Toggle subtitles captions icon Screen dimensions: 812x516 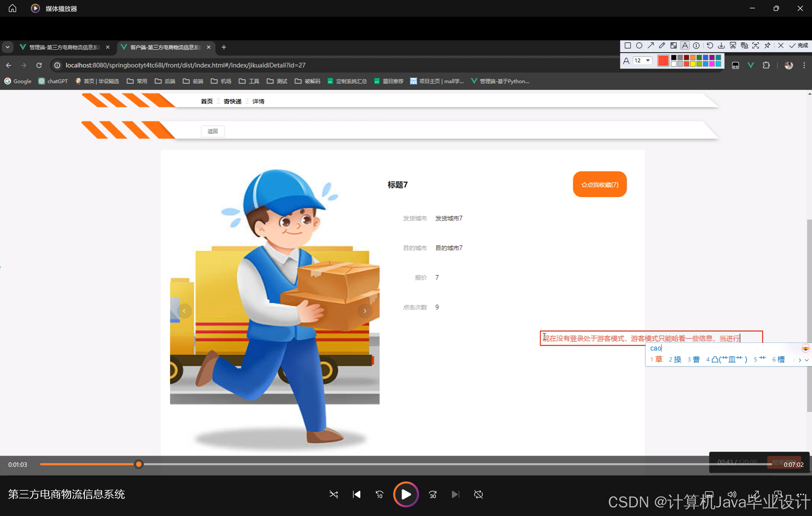click(709, 494)
